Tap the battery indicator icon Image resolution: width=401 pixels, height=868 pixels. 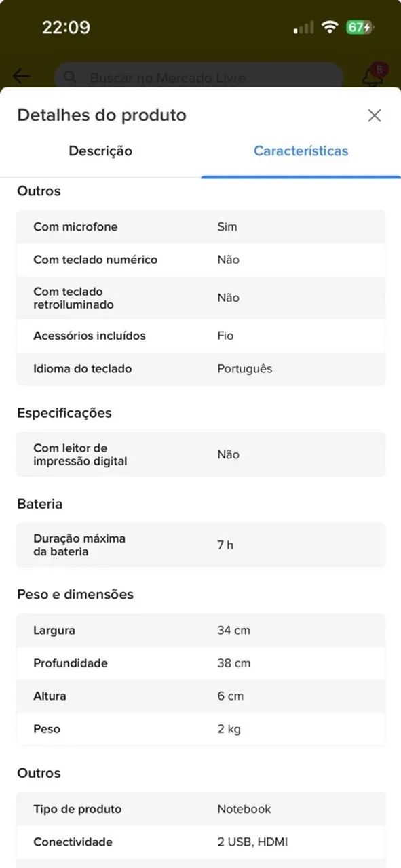point(360,27)
